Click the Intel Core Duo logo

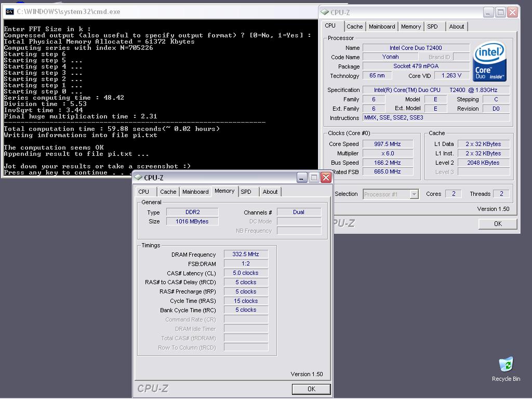coord(489,61)
